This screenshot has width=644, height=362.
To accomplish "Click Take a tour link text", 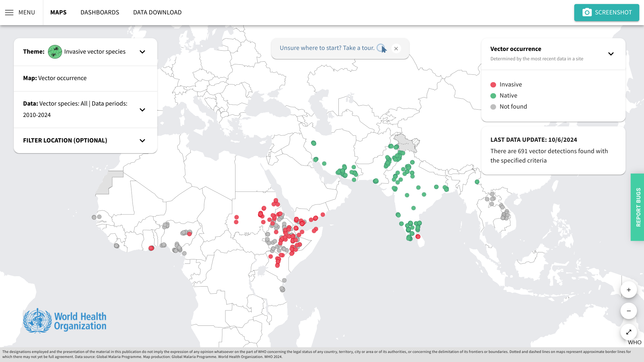I will (327, 48).
